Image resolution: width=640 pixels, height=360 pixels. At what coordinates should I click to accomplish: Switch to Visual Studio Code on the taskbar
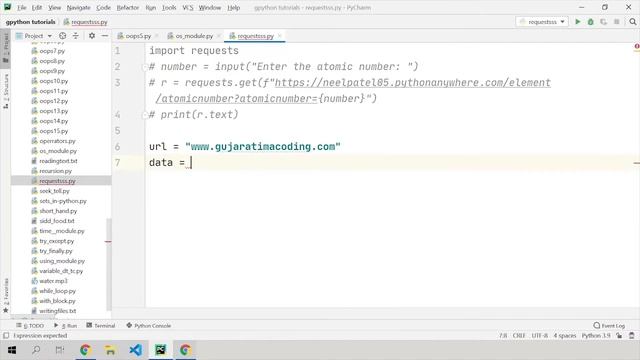click(x=136, y=350)
